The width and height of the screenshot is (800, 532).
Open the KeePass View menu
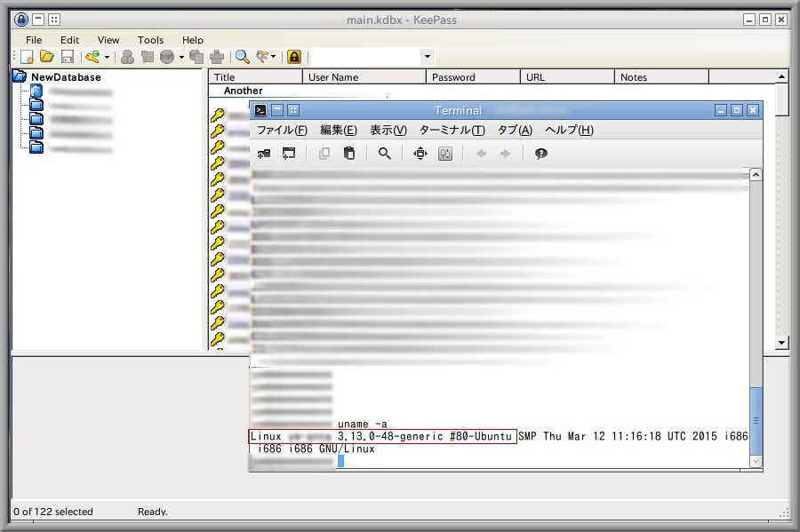(x=108, y=40)
